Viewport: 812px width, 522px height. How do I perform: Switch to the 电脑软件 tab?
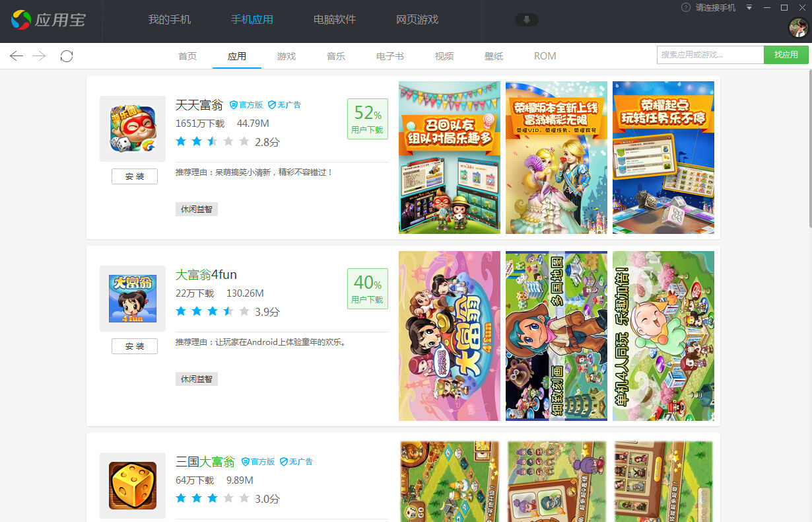[335, 20]
